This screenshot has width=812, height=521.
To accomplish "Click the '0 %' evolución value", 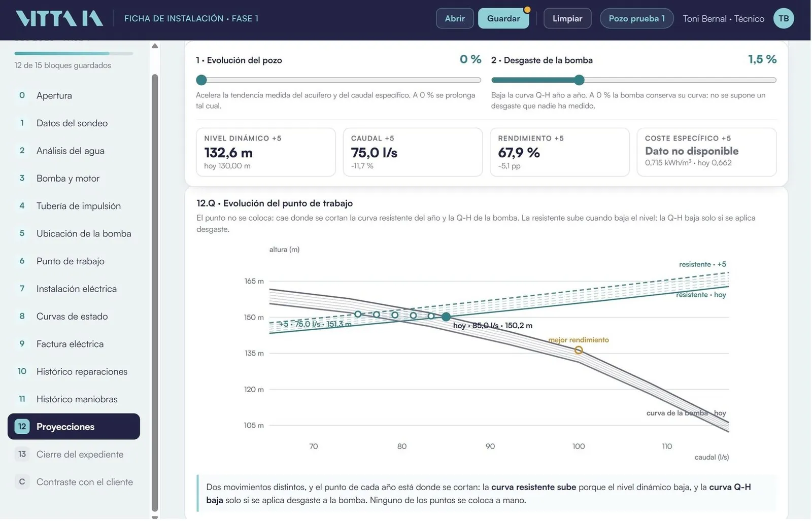I will pos(470,59).
